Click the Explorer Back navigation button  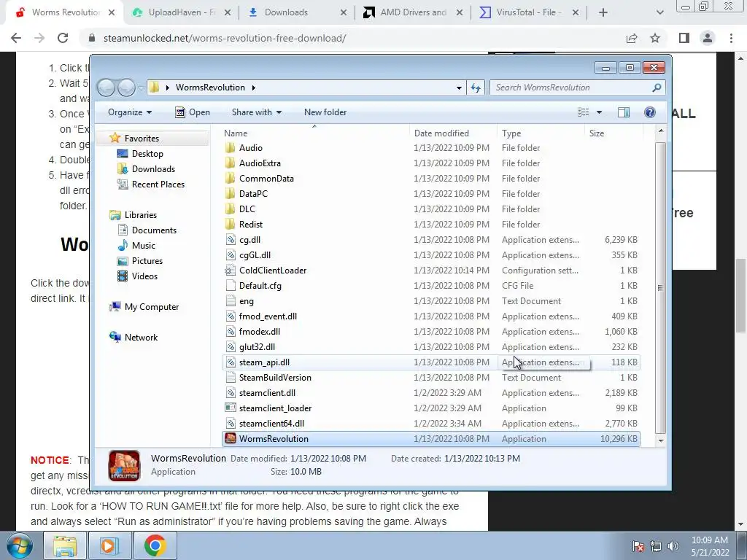coord(107,87)
